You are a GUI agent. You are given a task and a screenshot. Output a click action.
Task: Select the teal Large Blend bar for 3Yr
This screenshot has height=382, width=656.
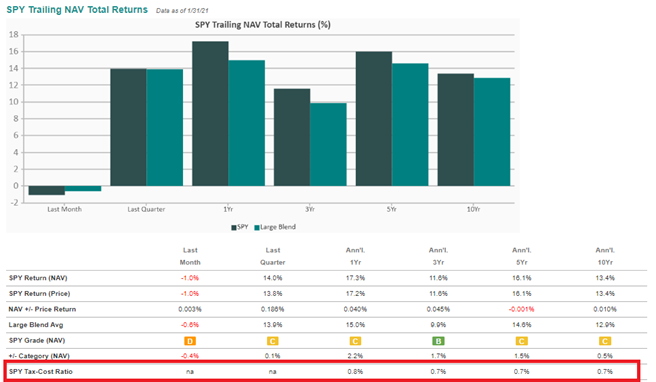tap(328, 144)
